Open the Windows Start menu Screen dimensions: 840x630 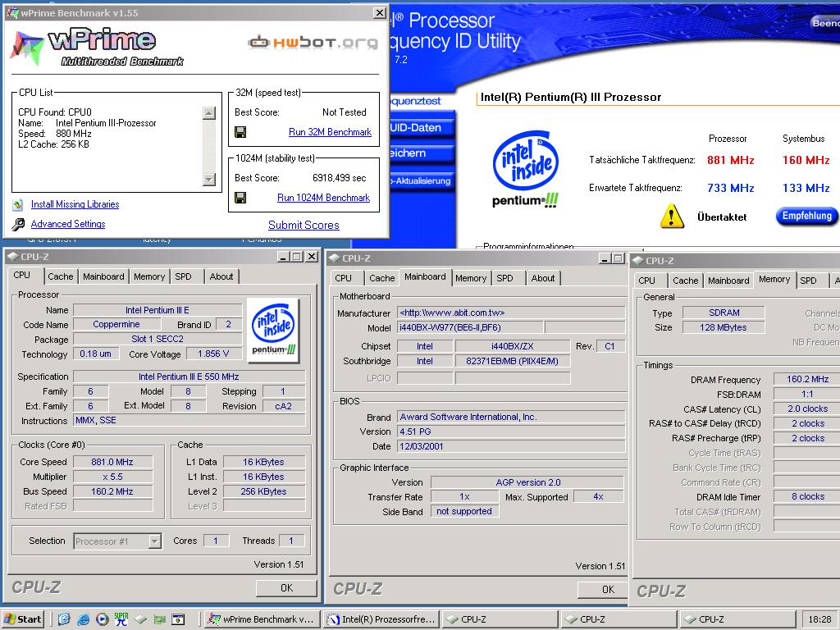click(x=22, y=619)
